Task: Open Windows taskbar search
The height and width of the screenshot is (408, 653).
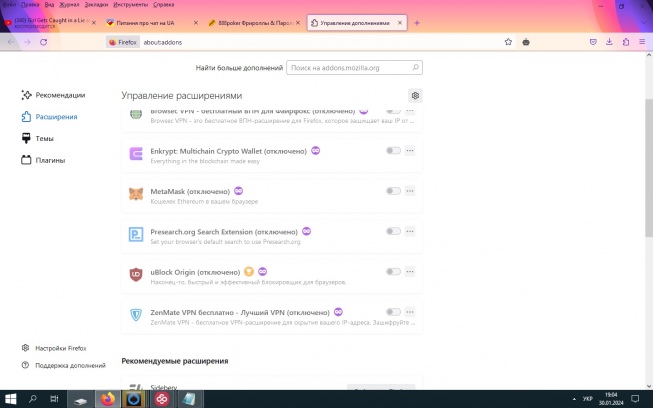Action: coord(32,399)
